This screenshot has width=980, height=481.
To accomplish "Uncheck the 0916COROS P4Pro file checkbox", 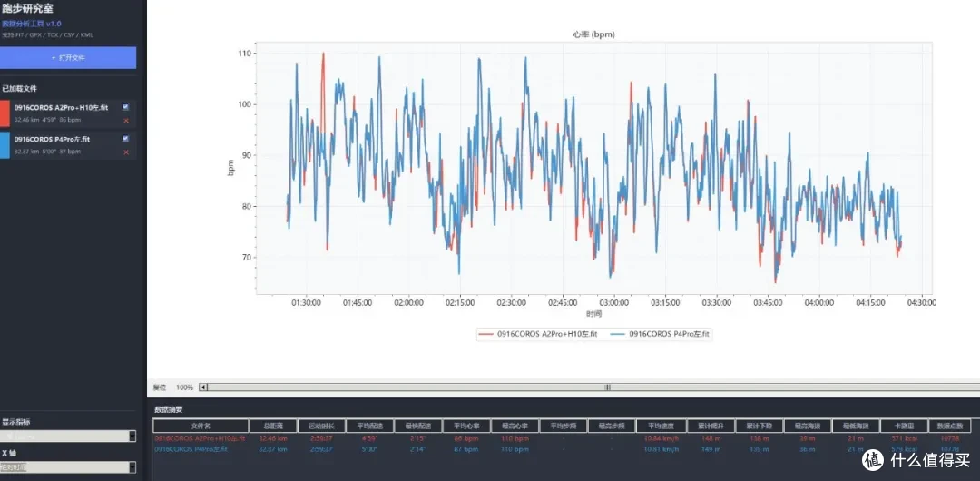I will [125, 139].
